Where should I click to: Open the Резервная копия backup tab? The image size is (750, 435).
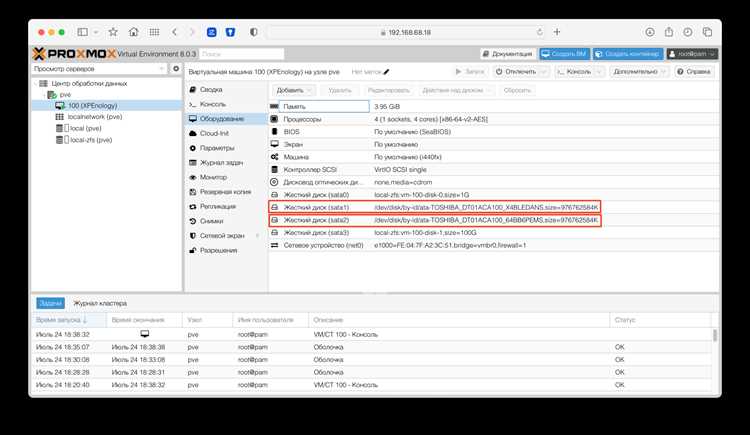tap(225, 192)
